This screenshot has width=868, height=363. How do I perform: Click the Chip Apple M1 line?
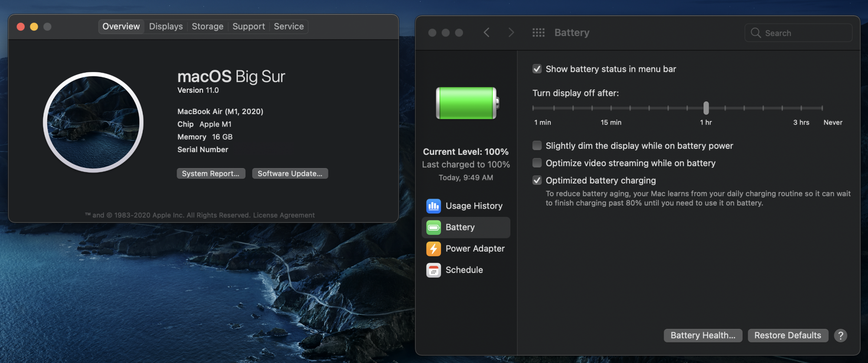(x=204, y=124)
